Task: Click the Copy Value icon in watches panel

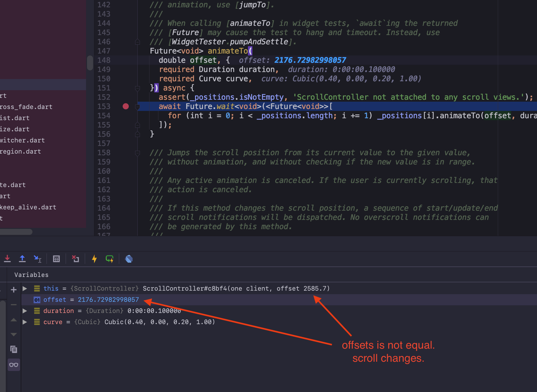Action: coord(14,349)
